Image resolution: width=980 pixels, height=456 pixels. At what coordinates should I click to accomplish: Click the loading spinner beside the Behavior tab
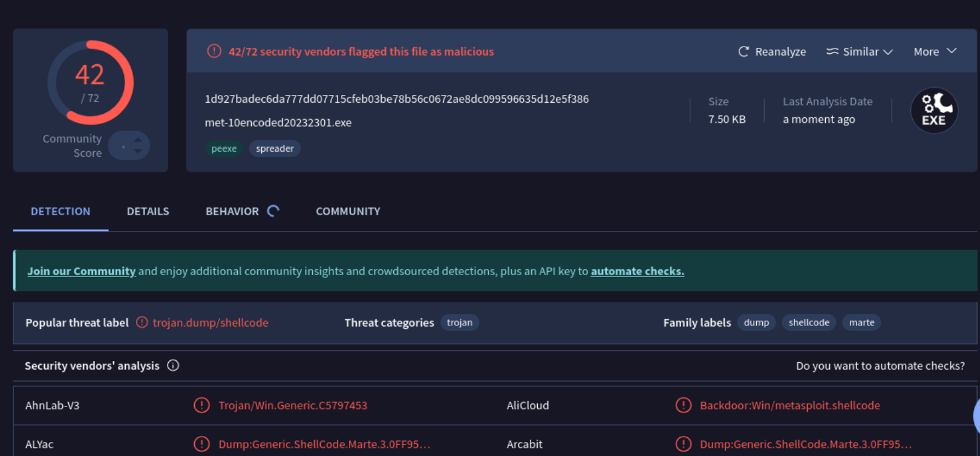[274, 211]
